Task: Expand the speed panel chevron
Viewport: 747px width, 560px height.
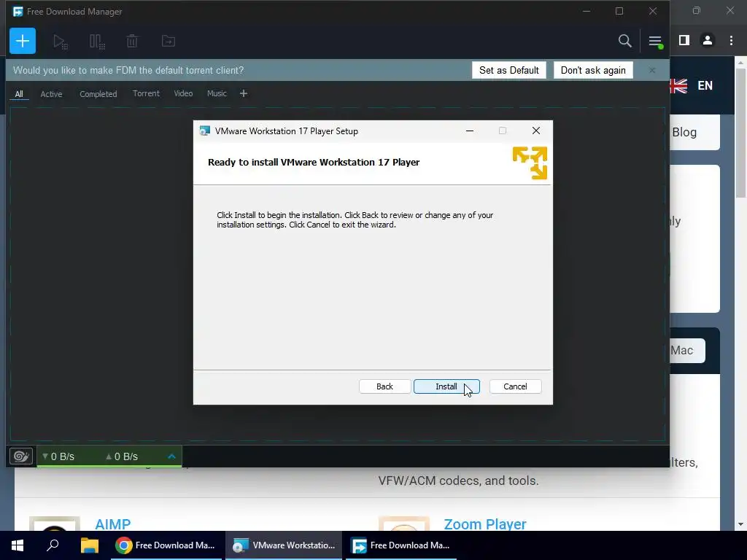Action: click(x=172, y=456)
